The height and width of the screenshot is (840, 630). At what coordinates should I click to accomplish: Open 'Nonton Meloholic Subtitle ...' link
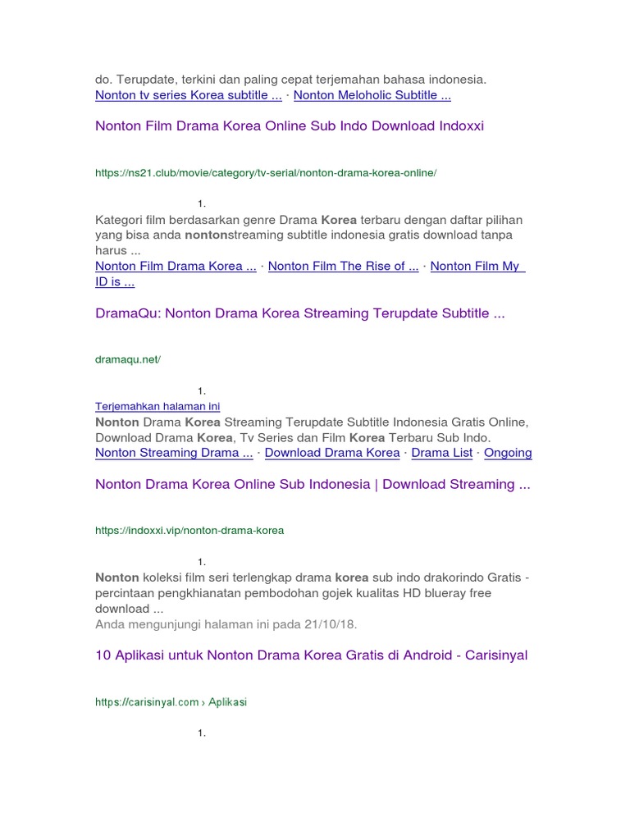[x=372, y=95]
